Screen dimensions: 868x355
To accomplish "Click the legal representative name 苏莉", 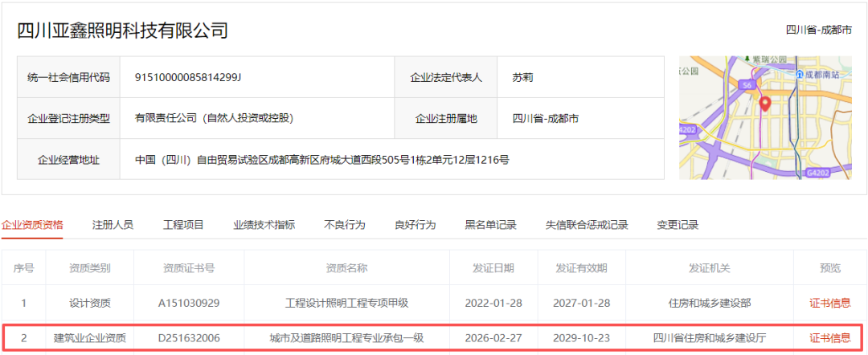I will (522, 77).
